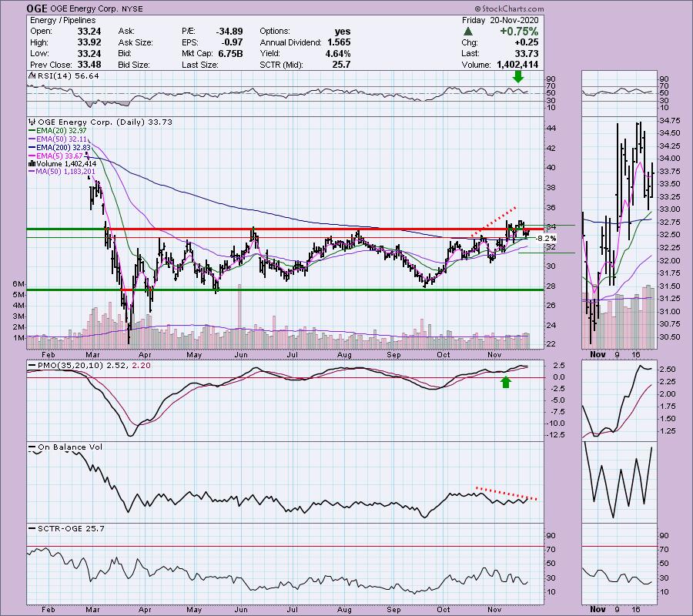Screen dimensions: 693x616
Task: Click the green up triangle beside +0.75%
Action: 467,32
